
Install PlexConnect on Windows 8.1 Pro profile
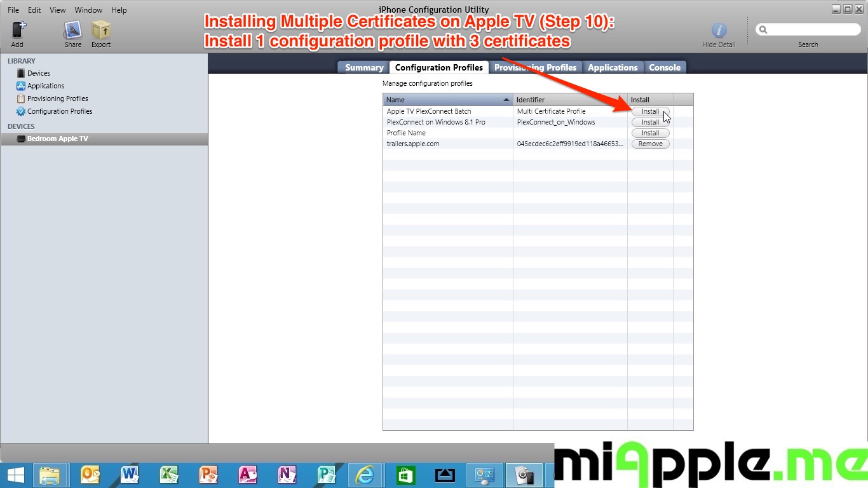650,122
